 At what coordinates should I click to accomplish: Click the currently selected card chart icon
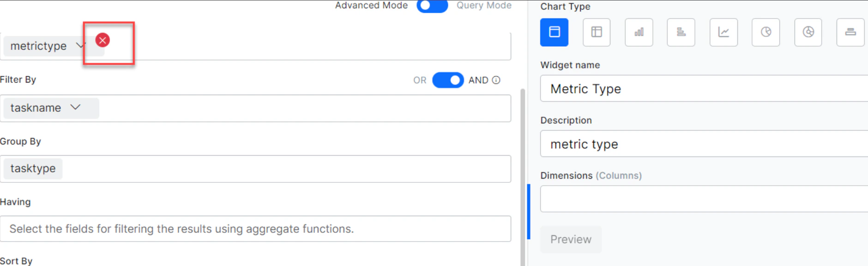point(554,32)
